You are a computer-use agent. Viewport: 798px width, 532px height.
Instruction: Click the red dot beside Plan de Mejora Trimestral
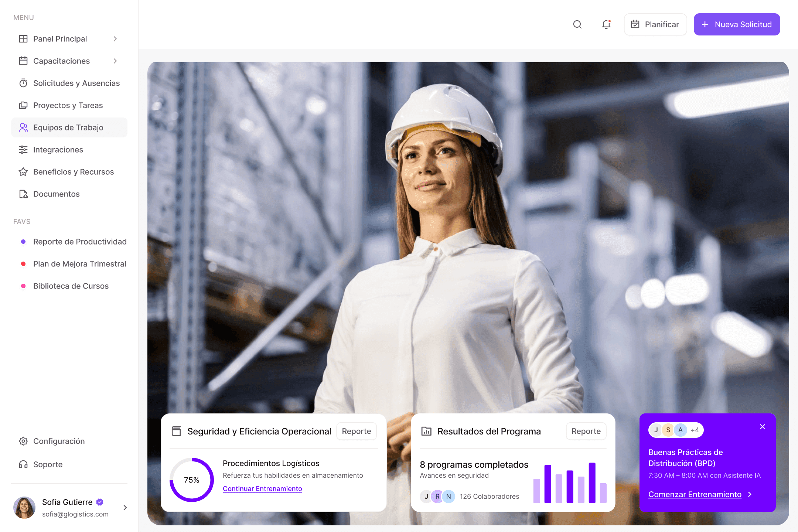click(x=23, y=264)
